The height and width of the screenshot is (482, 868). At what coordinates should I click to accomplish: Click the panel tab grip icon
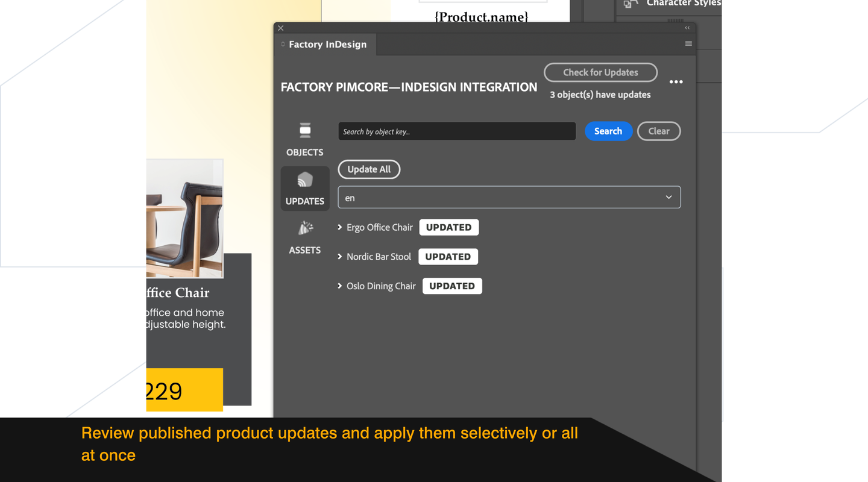tap(283, 44)
